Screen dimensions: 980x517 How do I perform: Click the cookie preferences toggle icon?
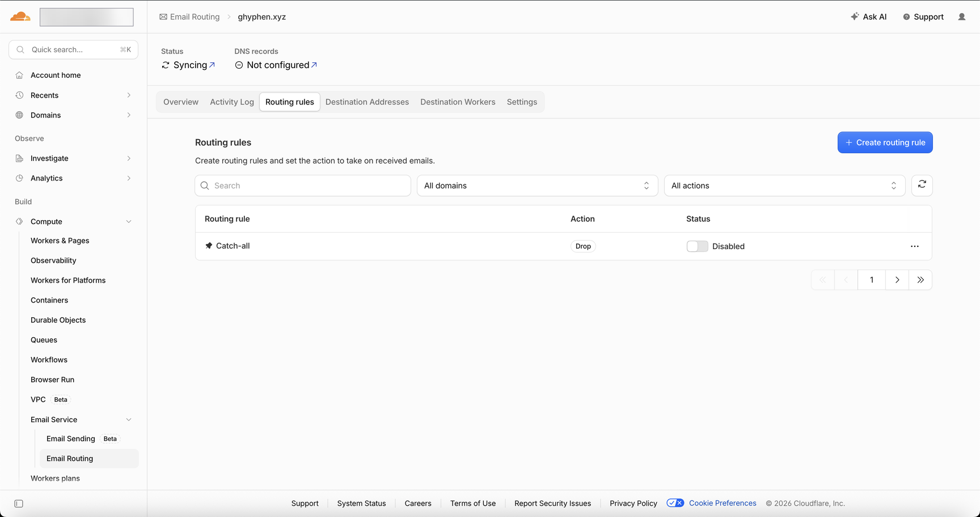(675, 503)
